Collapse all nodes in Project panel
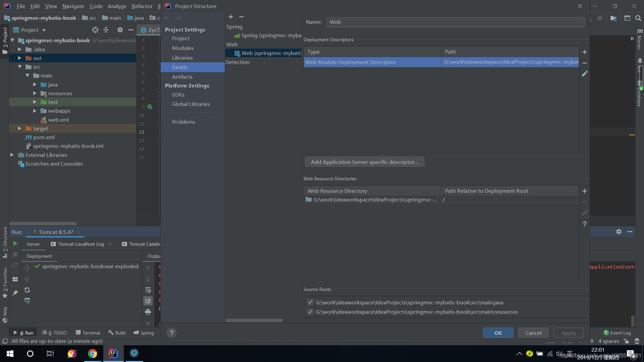The width and height of the screenshot is (644, 362). point(106,30)
